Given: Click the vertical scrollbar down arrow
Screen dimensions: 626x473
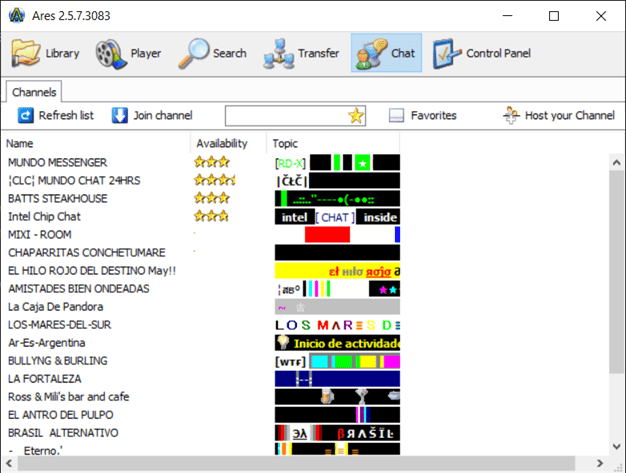Looking at the screenshot, I should (616, 447).
